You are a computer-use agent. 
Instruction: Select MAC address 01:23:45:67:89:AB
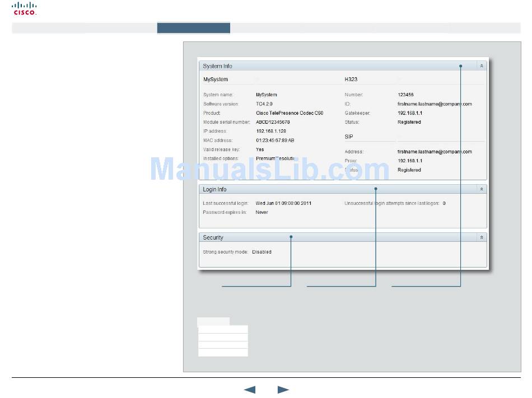(x=275, y=141)
